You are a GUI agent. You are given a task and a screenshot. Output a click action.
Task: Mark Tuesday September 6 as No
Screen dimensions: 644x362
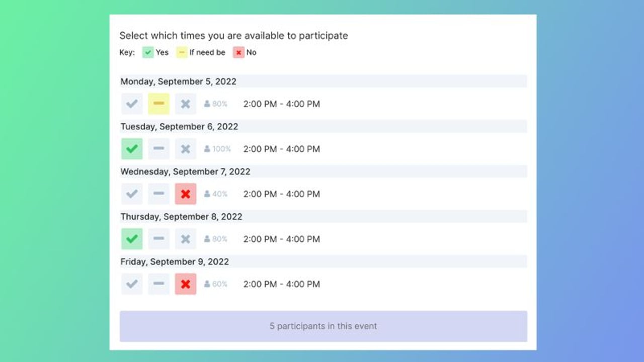(186, 149)
